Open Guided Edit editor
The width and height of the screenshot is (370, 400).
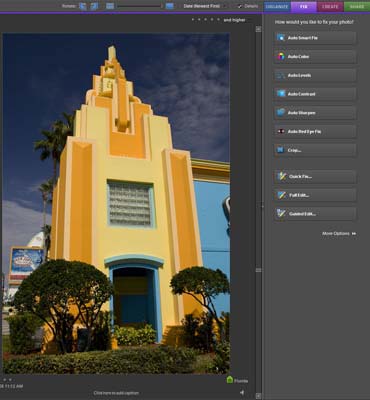(315, 214)
